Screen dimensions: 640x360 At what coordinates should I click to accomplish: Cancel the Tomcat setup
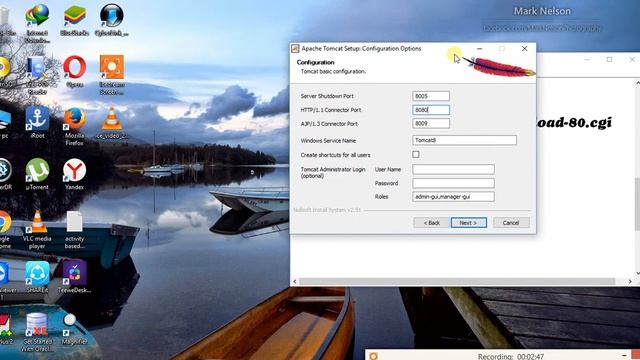[x=511, y=223]
